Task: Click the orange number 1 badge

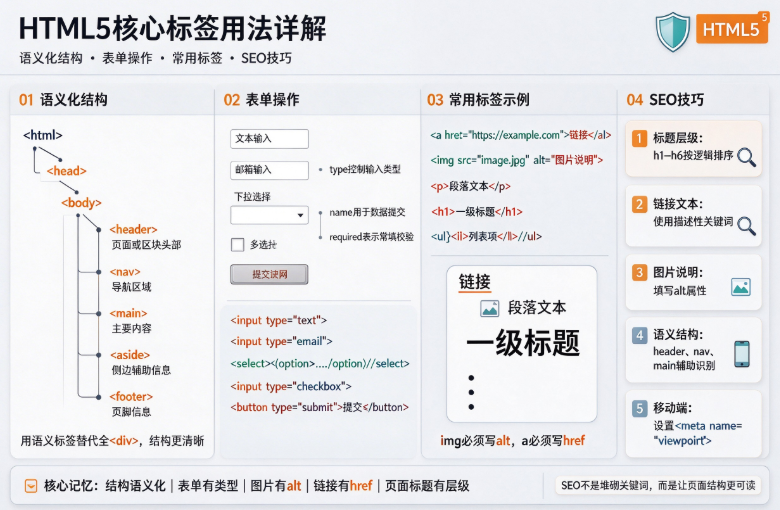Action: (x=639, y=138)
